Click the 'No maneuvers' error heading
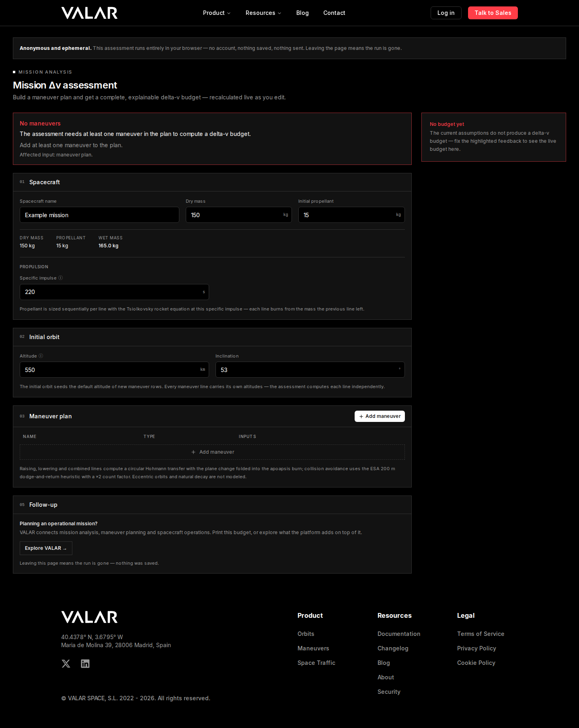Screen dimensions: 579x728 pos(40,123)
